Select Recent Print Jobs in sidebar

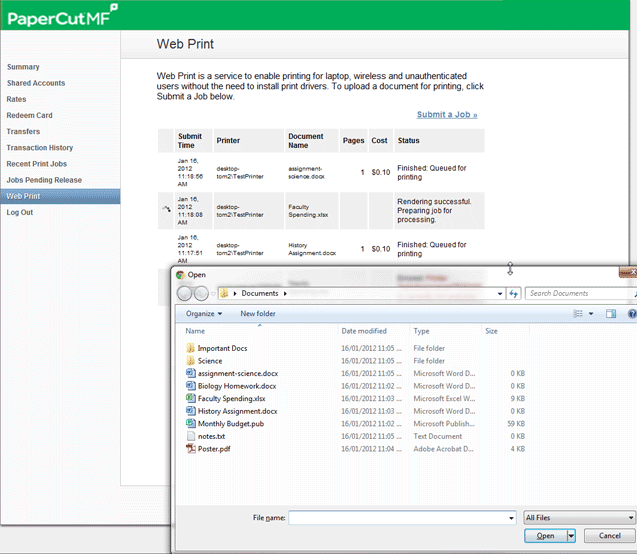(37, 164)
